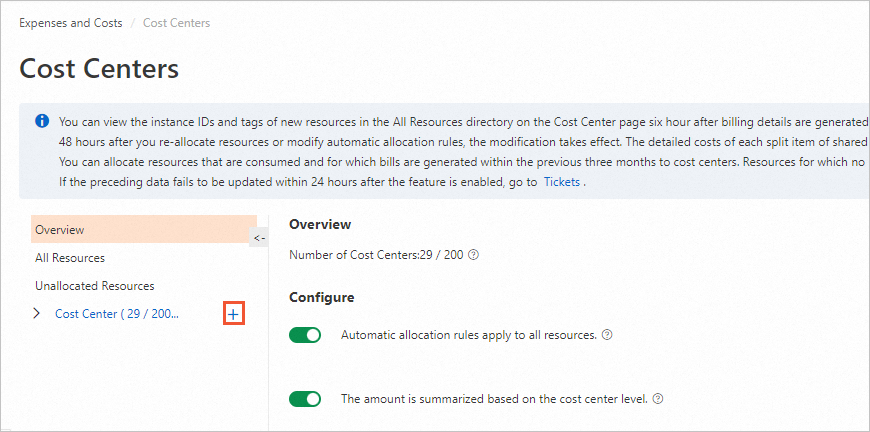Click the blue info icon in the notice banner
This screenshot has height=432, width=870.
tap(42, 121)
